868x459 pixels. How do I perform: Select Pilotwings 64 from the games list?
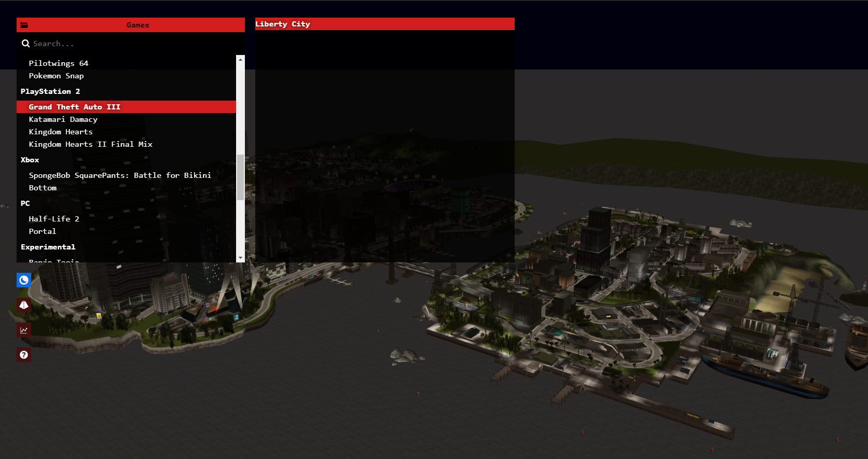[x=126, y=63]
